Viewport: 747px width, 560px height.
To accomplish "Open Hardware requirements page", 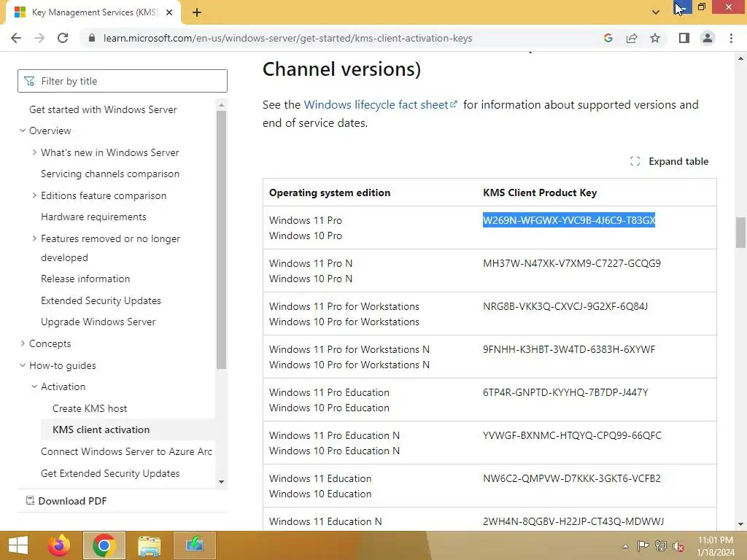I will [x=93, y=217].
